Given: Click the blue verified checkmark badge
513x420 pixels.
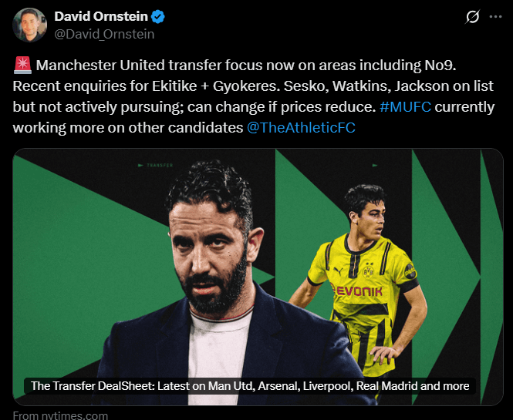Looking at the screenshot, I should [157, 17].
